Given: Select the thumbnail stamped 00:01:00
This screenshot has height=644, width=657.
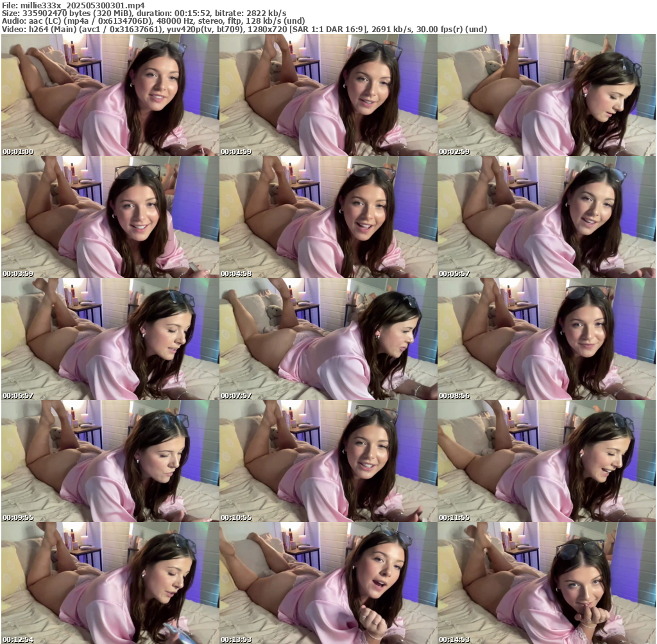Looking at the screenshot, I should (x=110, y=95).
